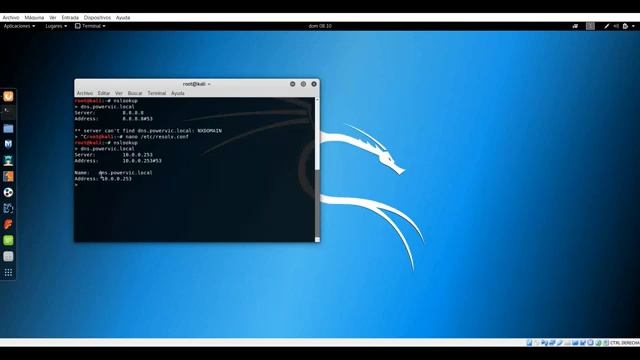
Task: Open terminal window Editar menu
Action: pos(104,93)
